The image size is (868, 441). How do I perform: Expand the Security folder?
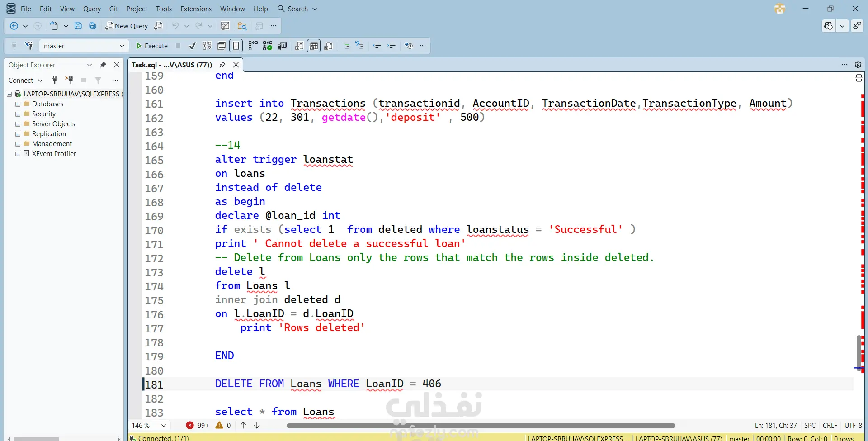point(18,114)
